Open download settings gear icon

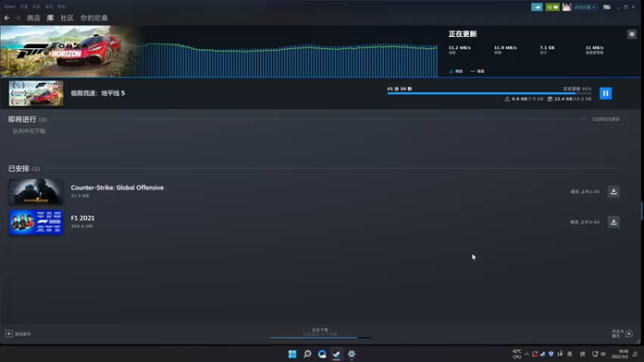[x=632, y=34]
